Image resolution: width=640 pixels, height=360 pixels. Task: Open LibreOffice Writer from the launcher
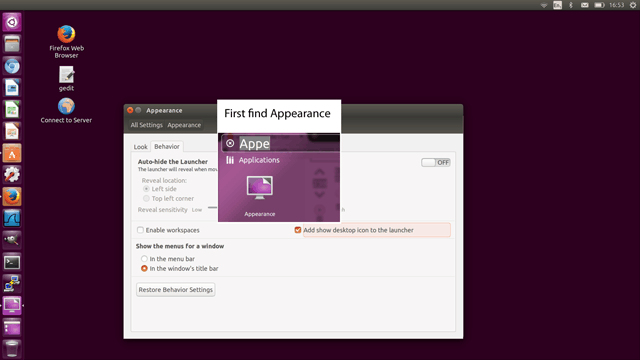(x=12, y=88)
